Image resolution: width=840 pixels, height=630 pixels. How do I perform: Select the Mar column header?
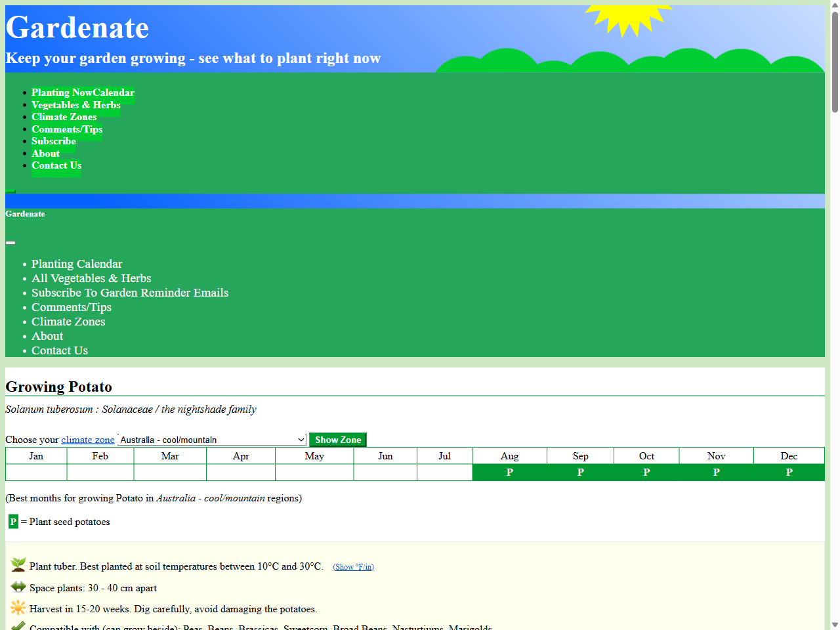point(170,456)
